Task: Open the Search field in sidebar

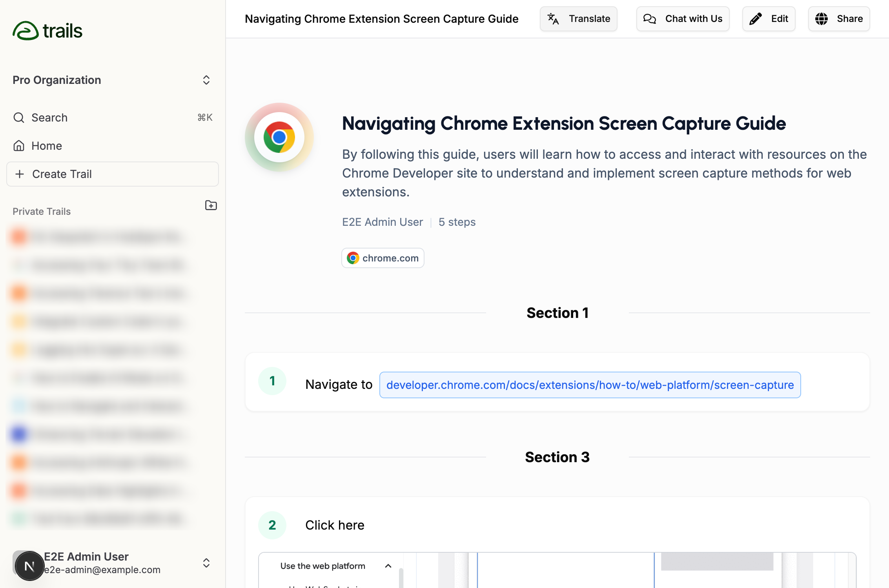Action: [112, 118]
